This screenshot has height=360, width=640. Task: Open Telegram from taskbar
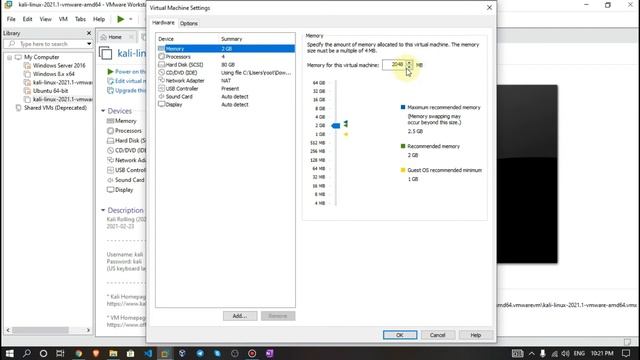point(200,353)
